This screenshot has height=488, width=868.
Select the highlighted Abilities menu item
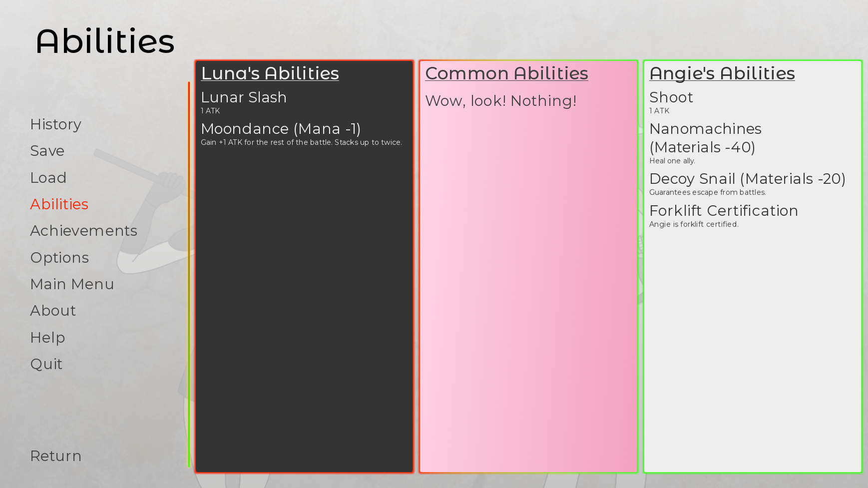point(59,204)
